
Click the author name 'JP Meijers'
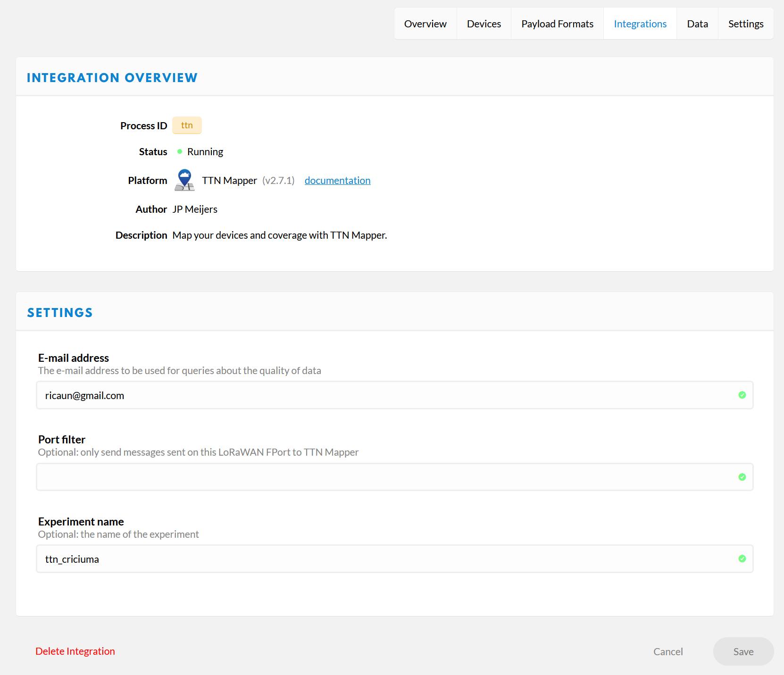coord(195,209)
